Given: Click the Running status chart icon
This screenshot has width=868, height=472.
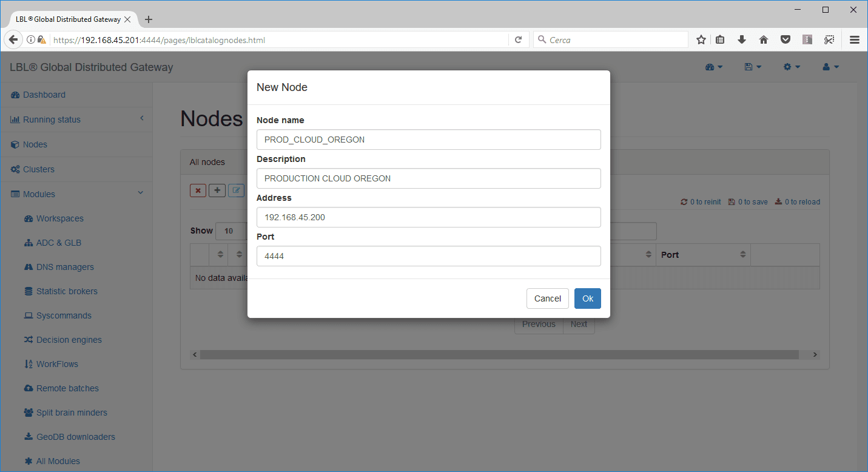Looking at the screenshot, I should click(x=15, y=120).
